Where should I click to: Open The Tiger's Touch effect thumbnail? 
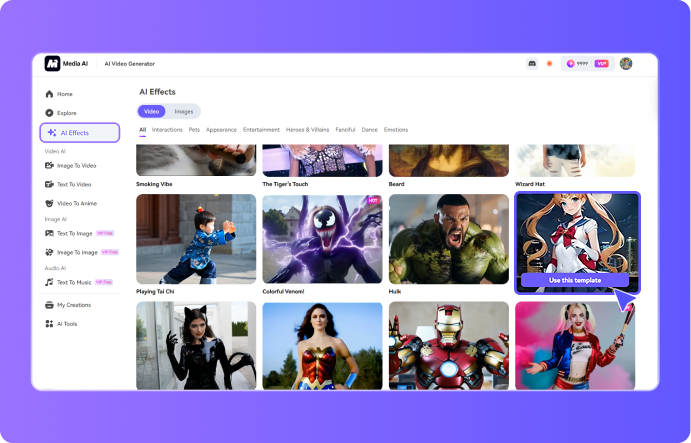[x=323, y=160]
